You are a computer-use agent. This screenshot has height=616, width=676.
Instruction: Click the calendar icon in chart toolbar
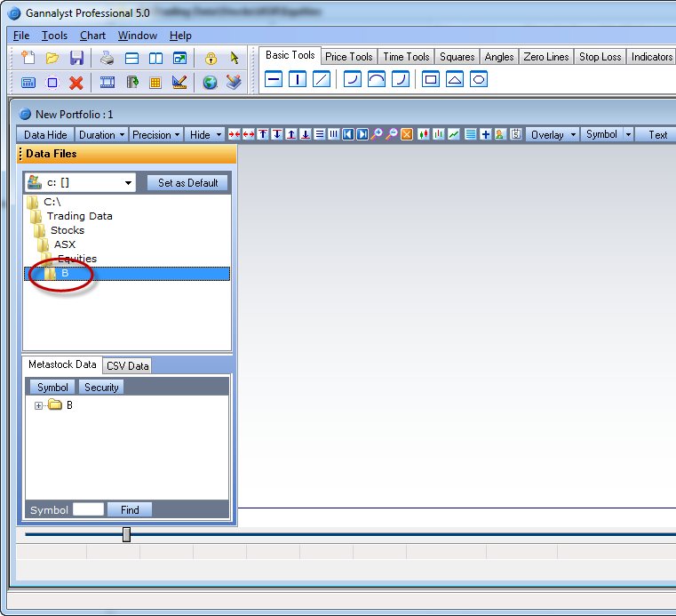[515, 134]
